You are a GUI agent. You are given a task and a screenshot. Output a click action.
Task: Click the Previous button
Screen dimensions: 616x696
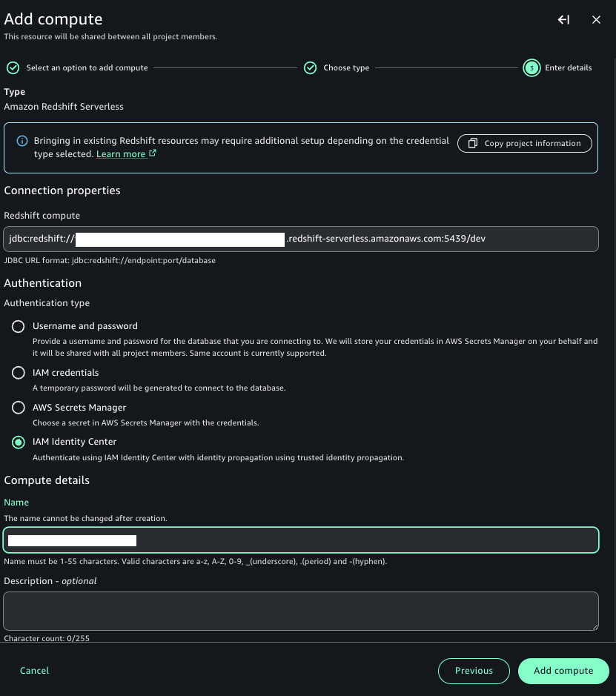tap(474, 671)
